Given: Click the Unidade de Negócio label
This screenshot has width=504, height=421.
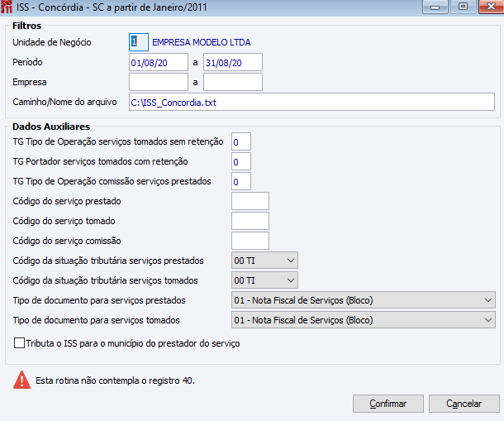Looking at the screenshot, I should pyautogui.click(x=52, y=42).
